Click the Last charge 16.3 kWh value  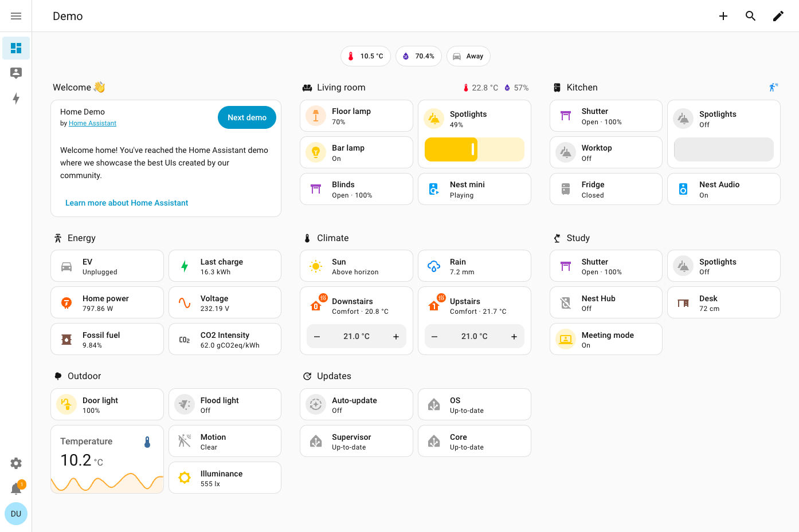point(216,272)
